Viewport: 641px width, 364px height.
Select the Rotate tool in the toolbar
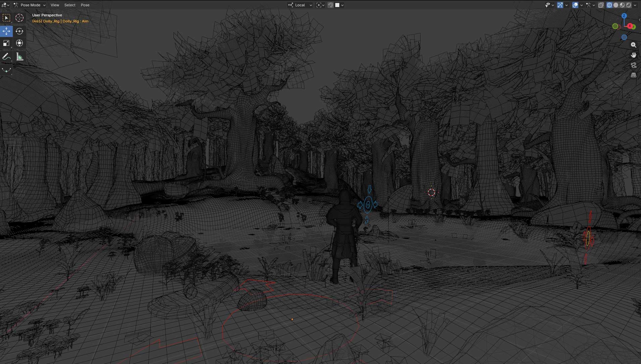tap(19, 31)
